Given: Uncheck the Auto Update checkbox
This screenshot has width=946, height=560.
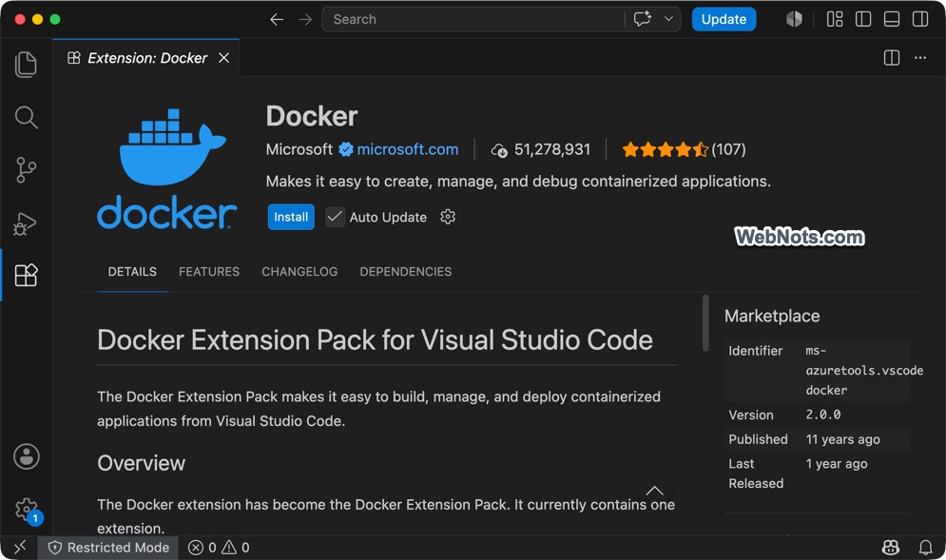Looking at the screenshot, I should [335, 217].
